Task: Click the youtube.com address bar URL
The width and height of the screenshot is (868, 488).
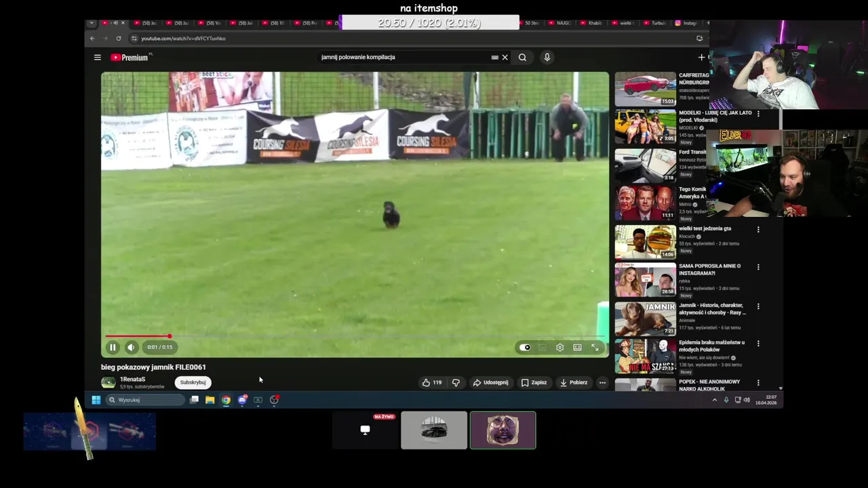Action: pos(183,39)
